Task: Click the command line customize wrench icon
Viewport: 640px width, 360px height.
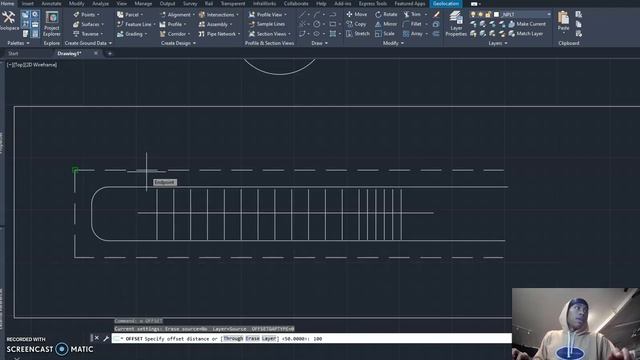Action: (106, 338)
